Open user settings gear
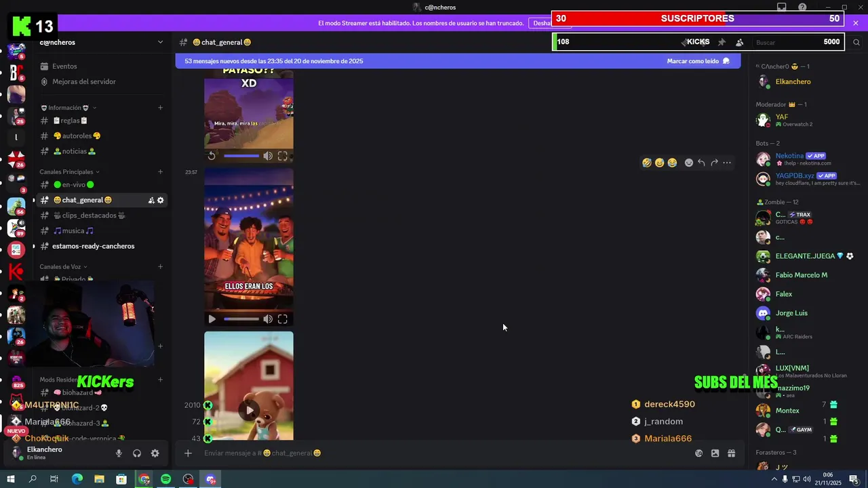 pyautogui.click(x=155, y=453)
